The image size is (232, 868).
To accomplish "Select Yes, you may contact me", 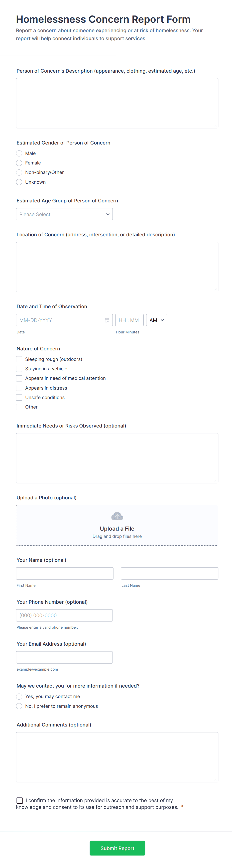I will tap(19, 697).
